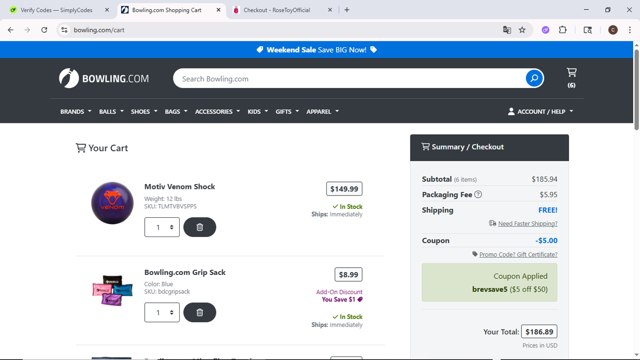
Task: Delete Motiv Venom Shock with trash button
Action: click(x=200, y=227)
